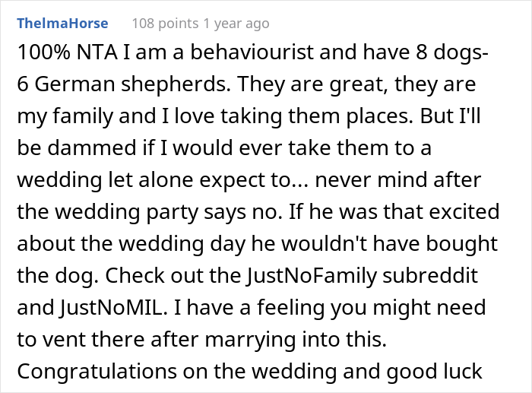Open ThelmaHorse's user profile

point(62,24)
